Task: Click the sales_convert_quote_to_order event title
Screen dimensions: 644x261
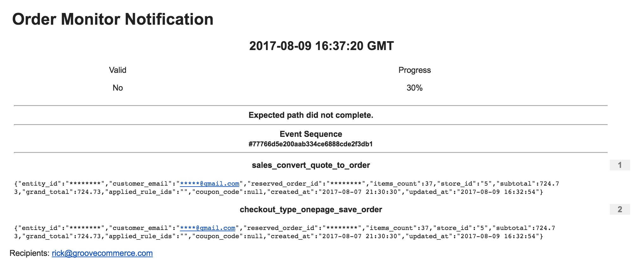Action: click(x=311, y=165)
